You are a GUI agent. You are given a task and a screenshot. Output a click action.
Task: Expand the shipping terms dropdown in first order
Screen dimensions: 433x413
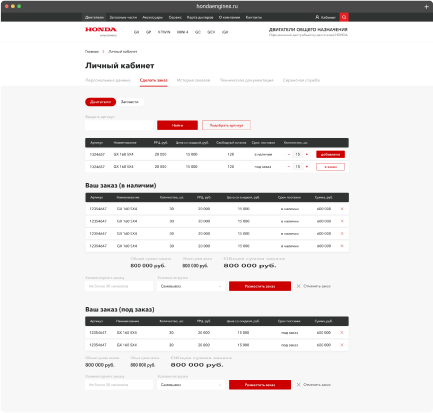tap(191, 286)
